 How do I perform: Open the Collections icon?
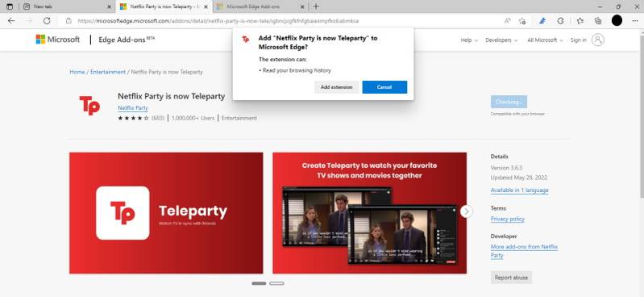point(598,20)
